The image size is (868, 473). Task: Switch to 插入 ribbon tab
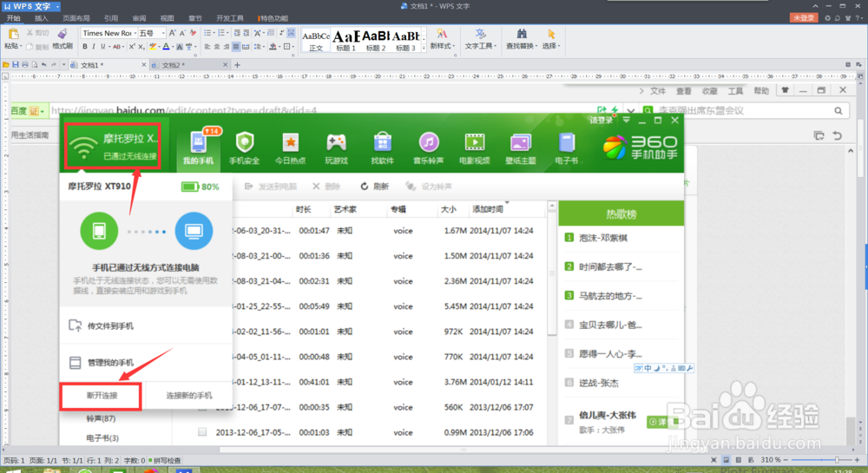(42, 18)
